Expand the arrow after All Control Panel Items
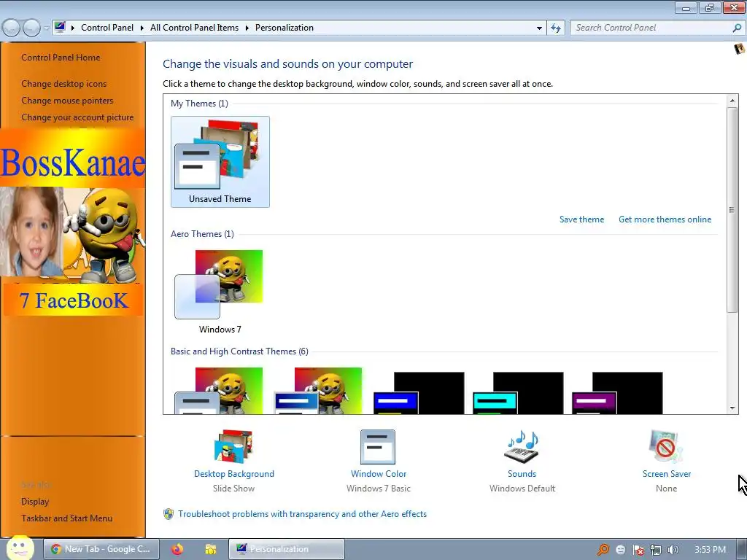 point(247,28)
